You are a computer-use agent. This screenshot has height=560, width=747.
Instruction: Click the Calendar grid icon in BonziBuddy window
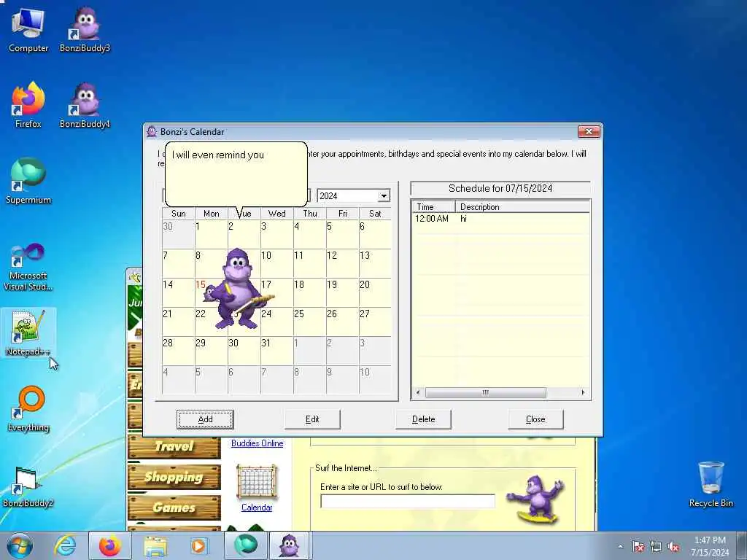coord(257,481)
